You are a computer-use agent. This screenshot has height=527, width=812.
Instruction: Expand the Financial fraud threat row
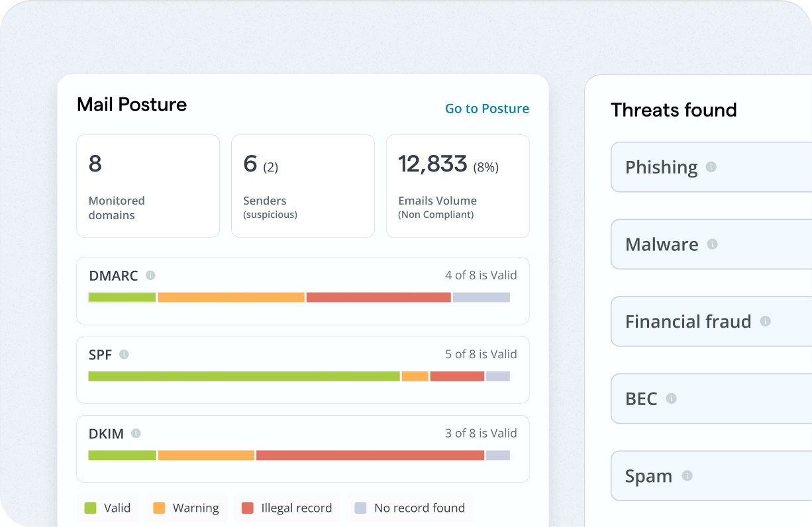[711, 321]
